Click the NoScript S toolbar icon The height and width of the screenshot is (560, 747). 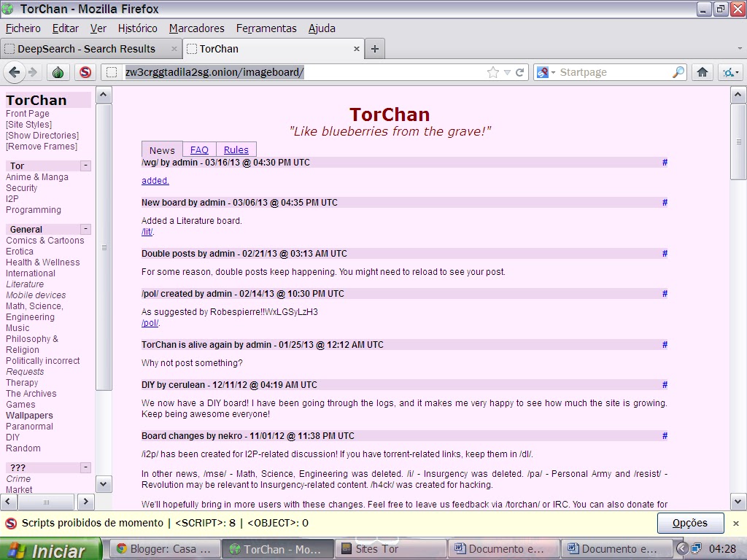85,72
